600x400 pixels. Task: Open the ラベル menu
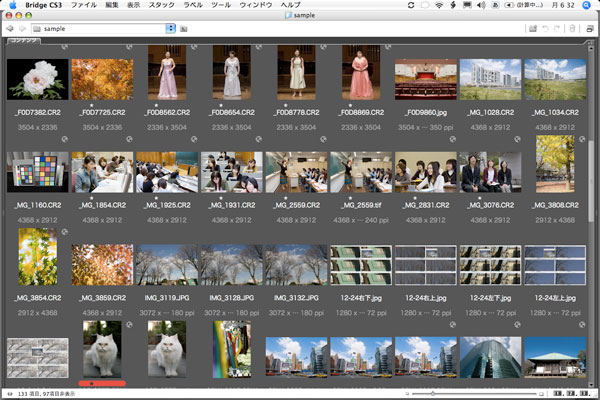tap(193, 5)
